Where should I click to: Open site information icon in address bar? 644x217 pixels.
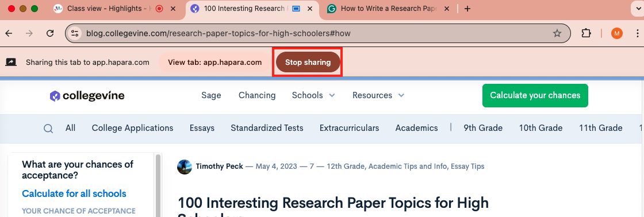pos(75,33)
